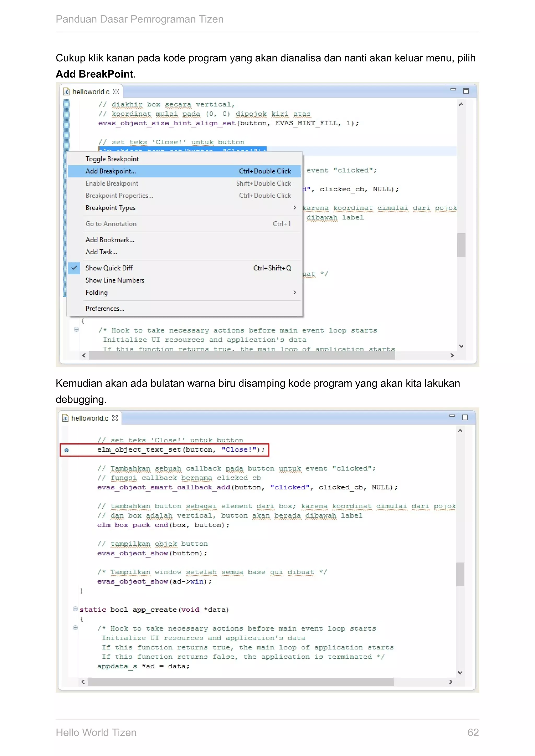535x756 pixels.
Task: Click blue breakpoint marker beside elm_object_text_set
Action: click(67, 450)
